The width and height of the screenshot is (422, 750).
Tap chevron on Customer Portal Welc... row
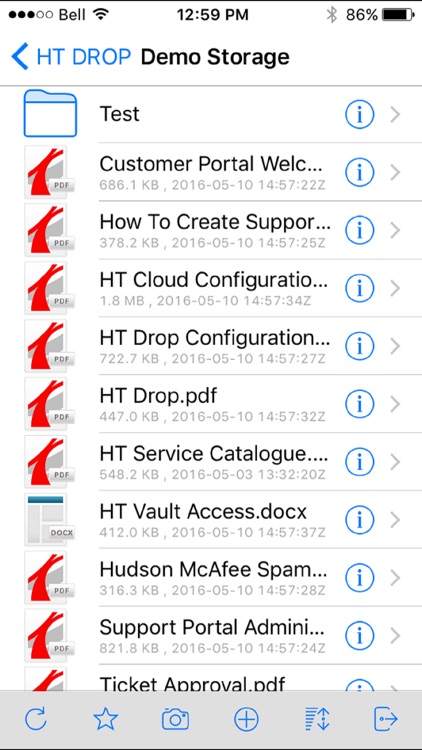395,173
